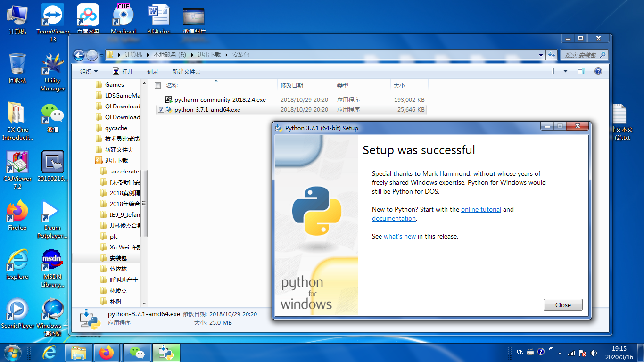Open the documentation link
This screenshot has width=644, height=362.
(x=394, y=218)
